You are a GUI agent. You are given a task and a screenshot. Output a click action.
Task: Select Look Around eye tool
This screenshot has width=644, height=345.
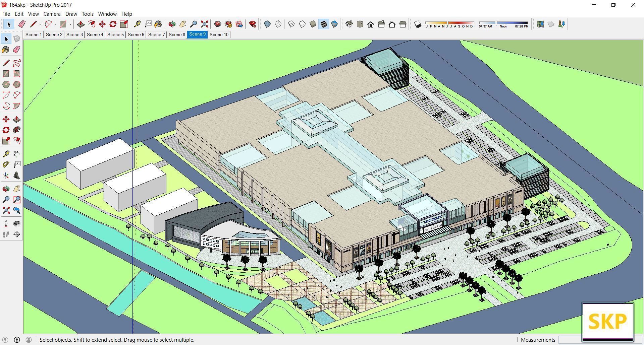point(17,223)
